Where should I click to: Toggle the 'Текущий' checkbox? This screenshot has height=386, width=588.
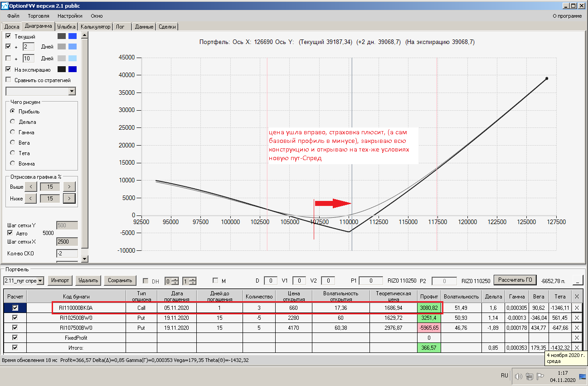coord(8,36)
